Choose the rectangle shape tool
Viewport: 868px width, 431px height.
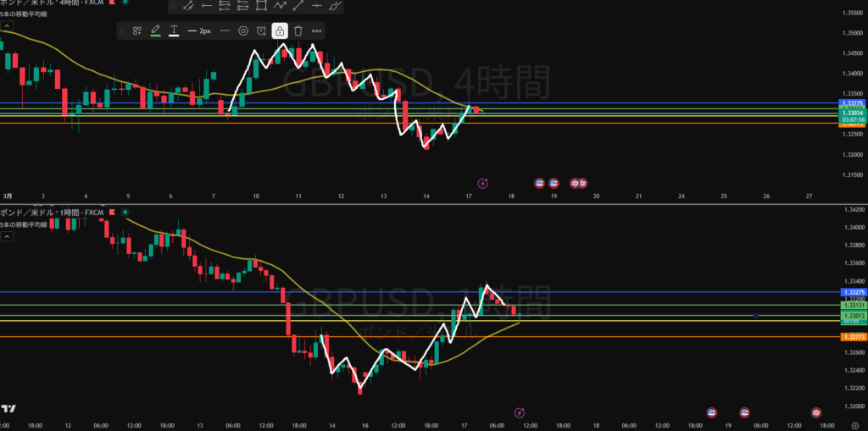click(x=261, y=6)
